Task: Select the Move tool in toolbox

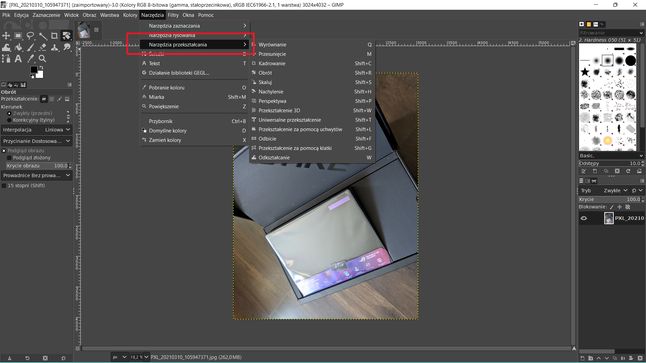Action: 6,36
